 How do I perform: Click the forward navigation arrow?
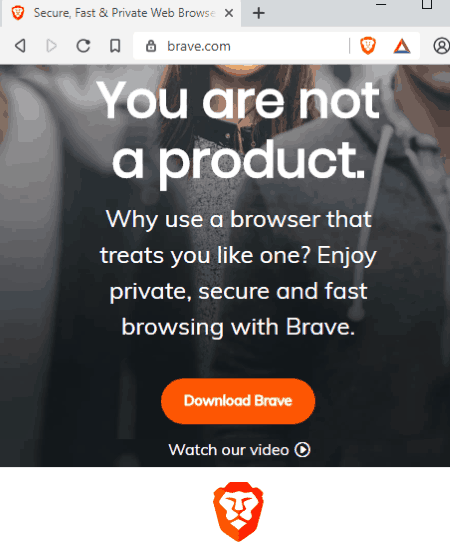(x=51, y=46)
